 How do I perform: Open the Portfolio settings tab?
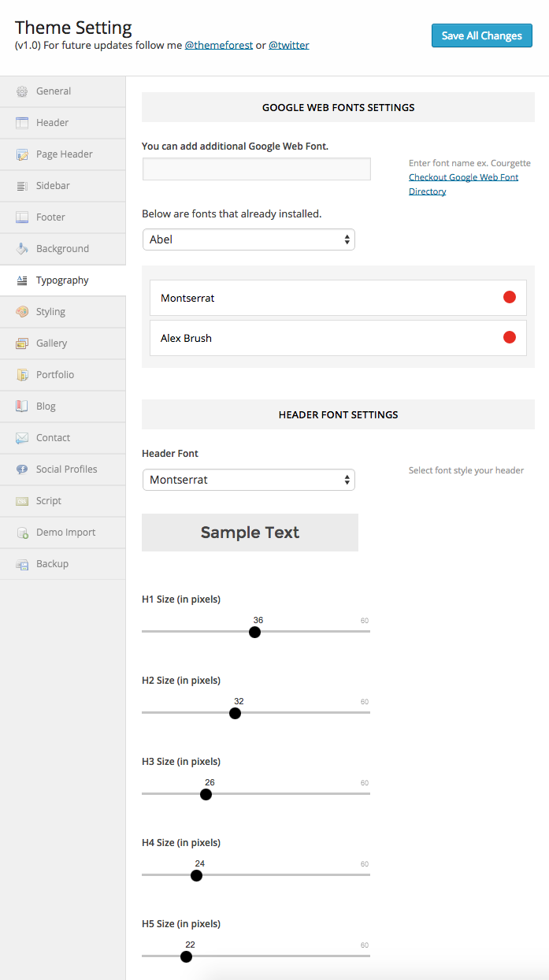[55, 375]
